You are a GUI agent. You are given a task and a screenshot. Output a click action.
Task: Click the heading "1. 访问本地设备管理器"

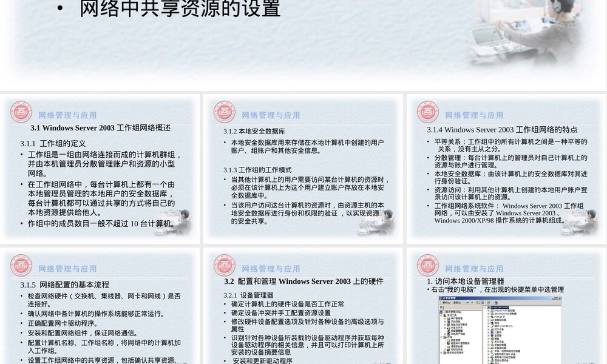[466, 281]
